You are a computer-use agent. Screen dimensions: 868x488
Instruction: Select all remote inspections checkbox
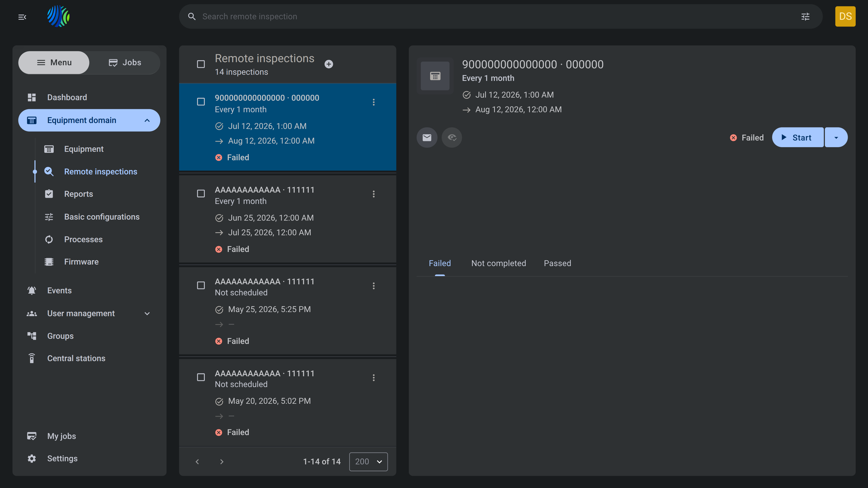pyautogui.click(x=201, y=64)
